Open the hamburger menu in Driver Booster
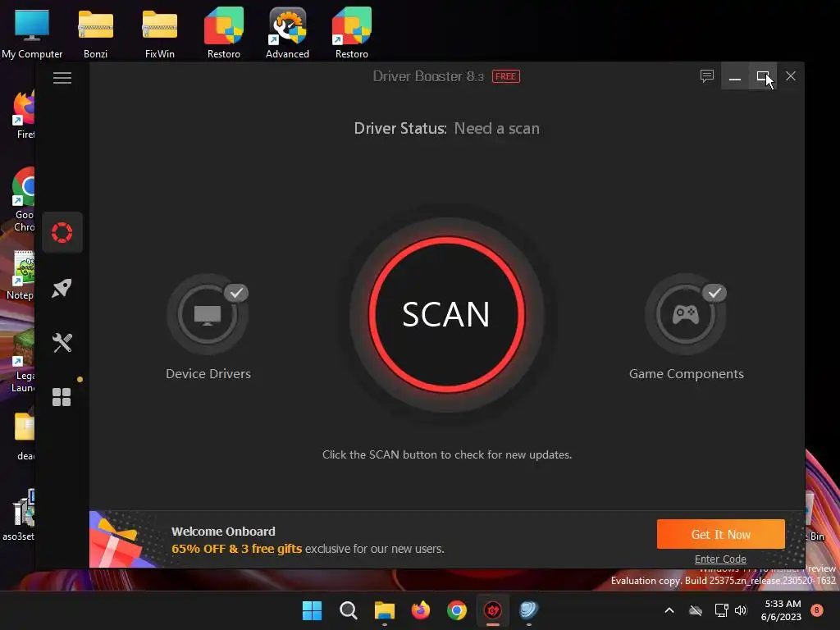 62,78
